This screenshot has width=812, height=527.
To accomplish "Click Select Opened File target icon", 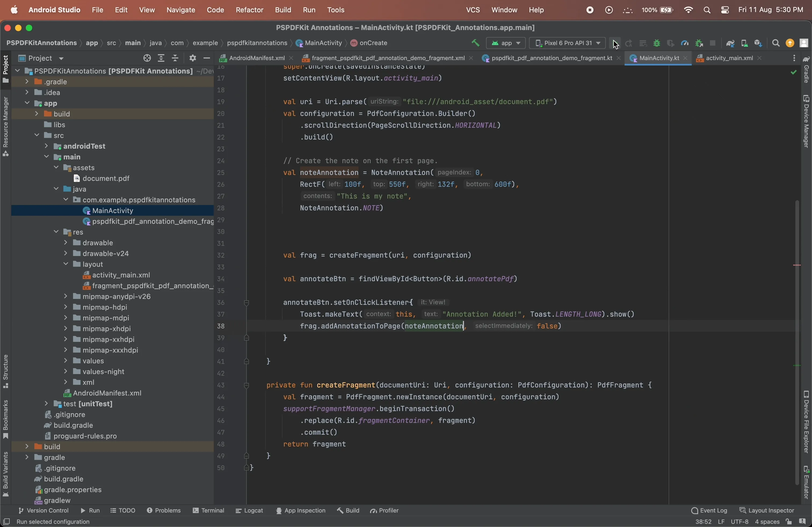I will pos(147,58).
